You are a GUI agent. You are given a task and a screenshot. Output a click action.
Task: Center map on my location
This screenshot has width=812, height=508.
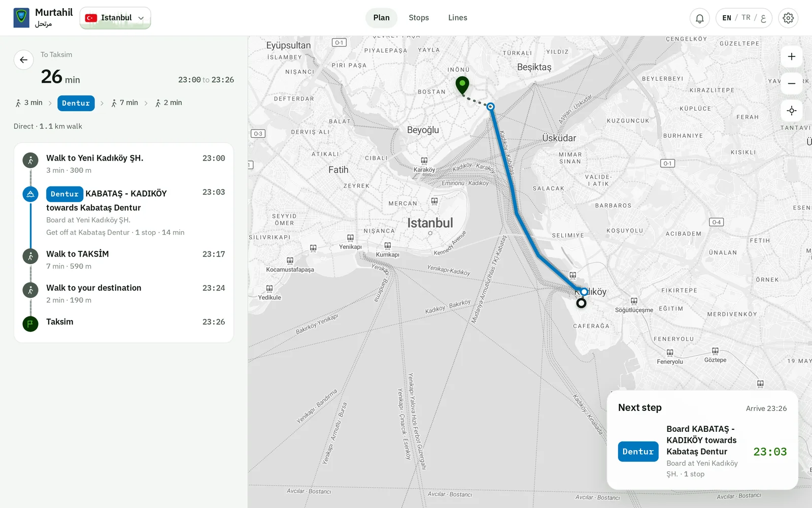tap(792, 111)
